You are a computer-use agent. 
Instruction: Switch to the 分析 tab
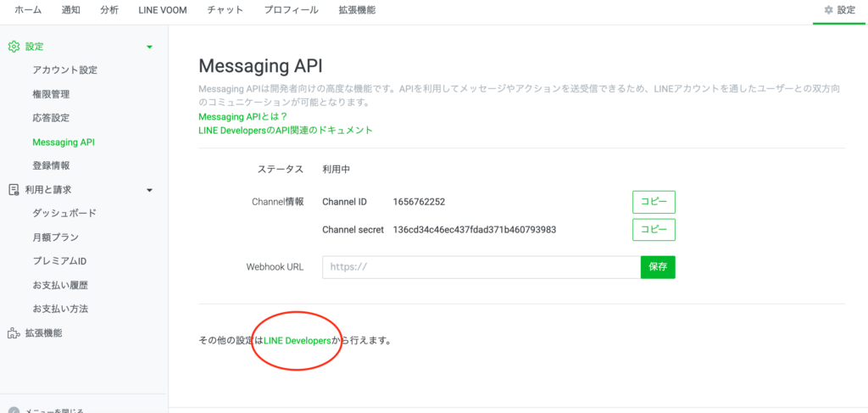(x=109, y=10)
